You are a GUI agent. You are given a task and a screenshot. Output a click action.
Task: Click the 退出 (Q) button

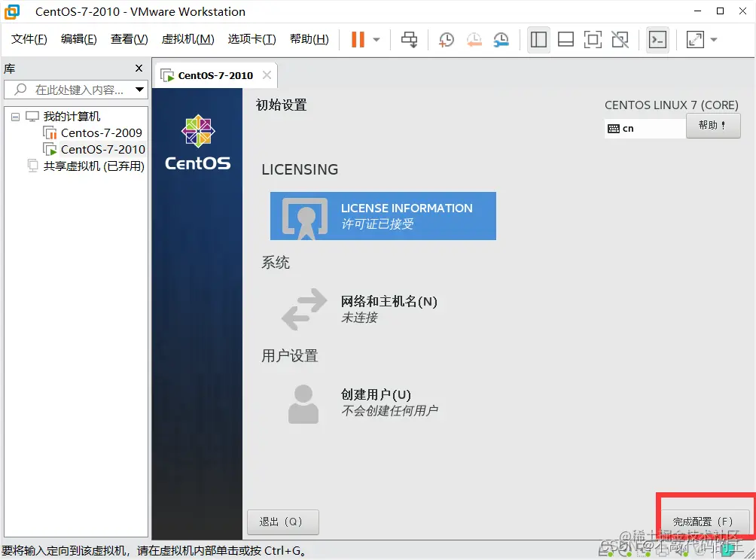point(283,522)
